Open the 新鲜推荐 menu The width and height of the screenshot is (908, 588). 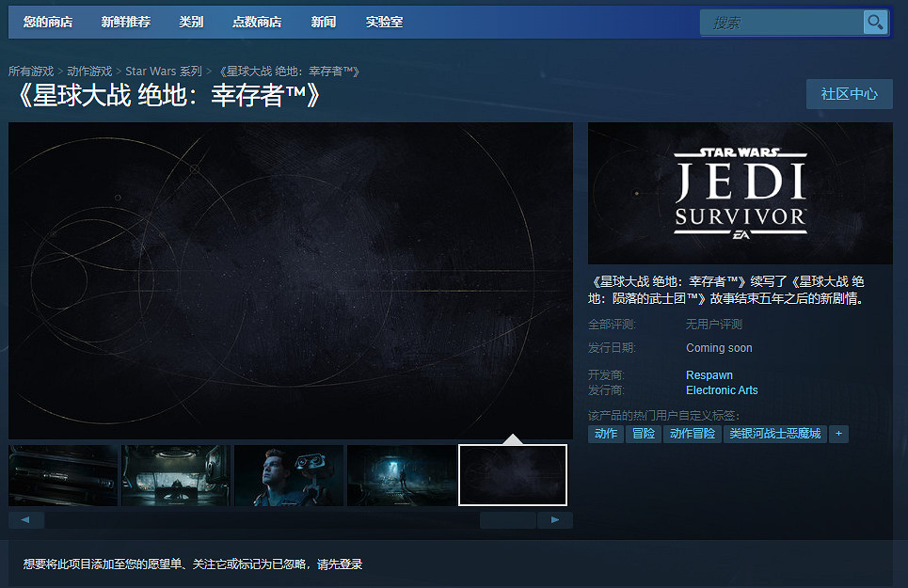coord(124,22)
